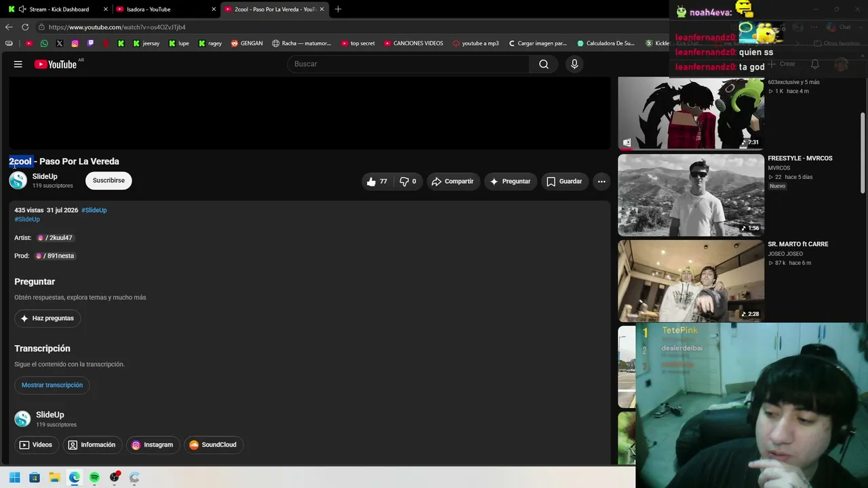Select the 2cool - Paso Por La Vereda tab
868x488 pixels.
tap(275, 9)
